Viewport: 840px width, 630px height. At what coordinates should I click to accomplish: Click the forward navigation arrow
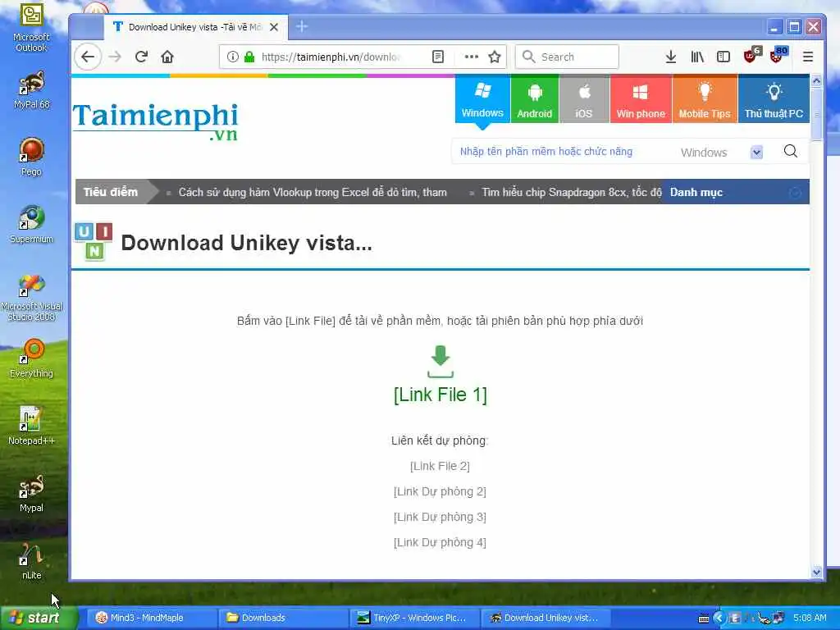pyautogui.click(x=115, y=57)
